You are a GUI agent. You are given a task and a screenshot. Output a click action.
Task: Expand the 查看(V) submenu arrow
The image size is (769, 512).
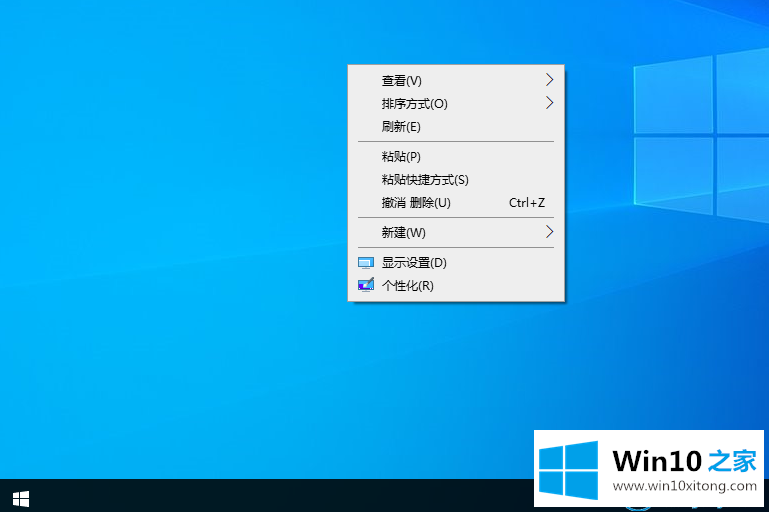point(549,80)
